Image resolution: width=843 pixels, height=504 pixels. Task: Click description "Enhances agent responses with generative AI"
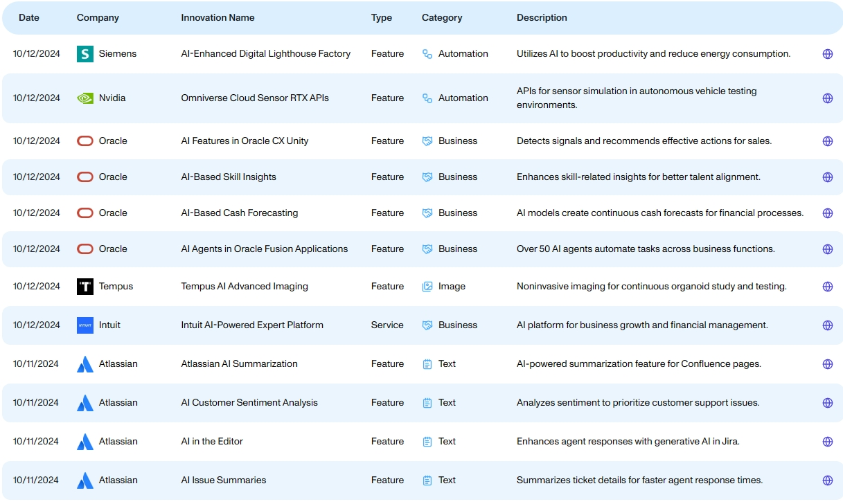click(x=628, y=442)
